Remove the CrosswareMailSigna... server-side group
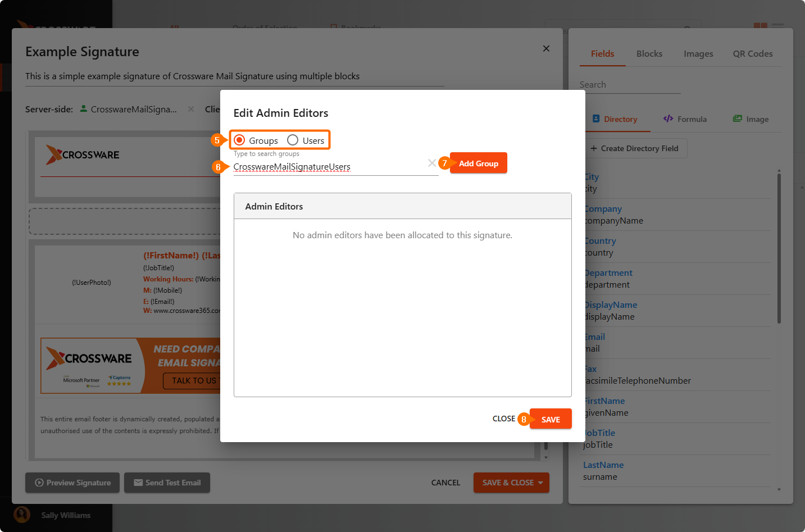 pos(191,109)
